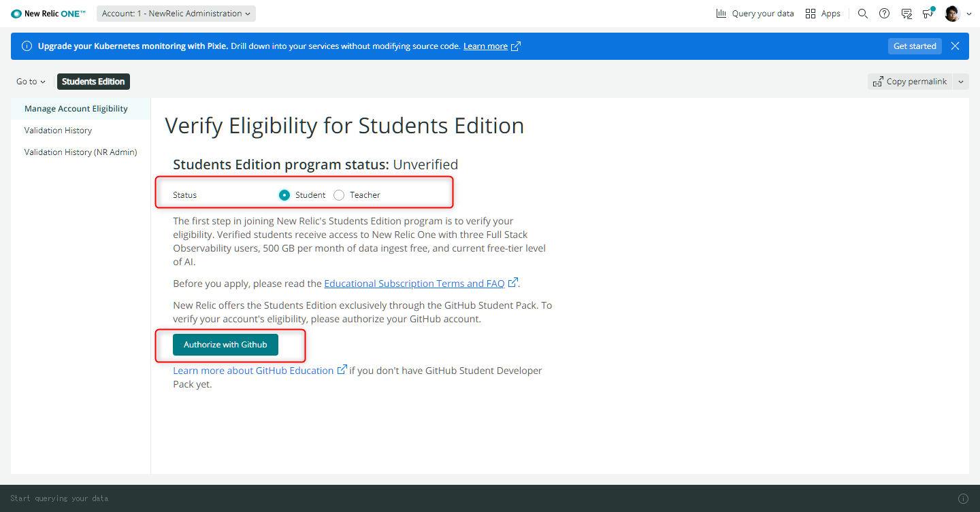Expand the arrow next to Copy permalink
The image size is (980, 512).
pos(961,82)
